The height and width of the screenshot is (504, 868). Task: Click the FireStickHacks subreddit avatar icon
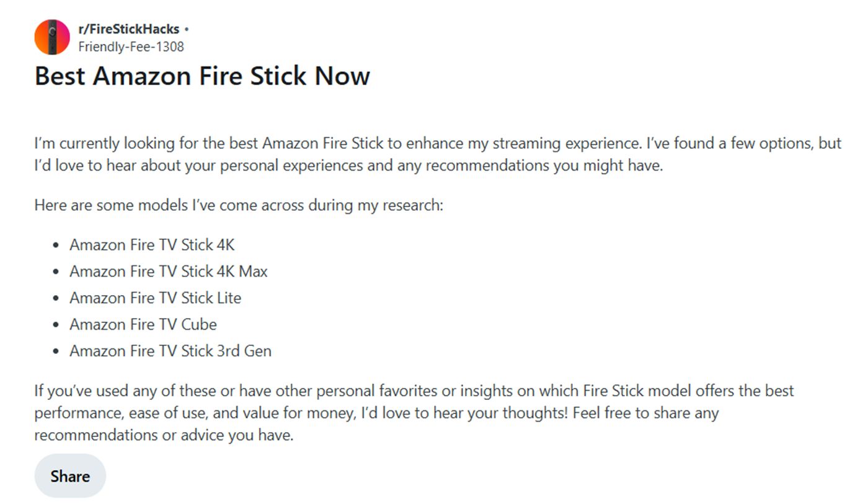(x=52, y=37)
